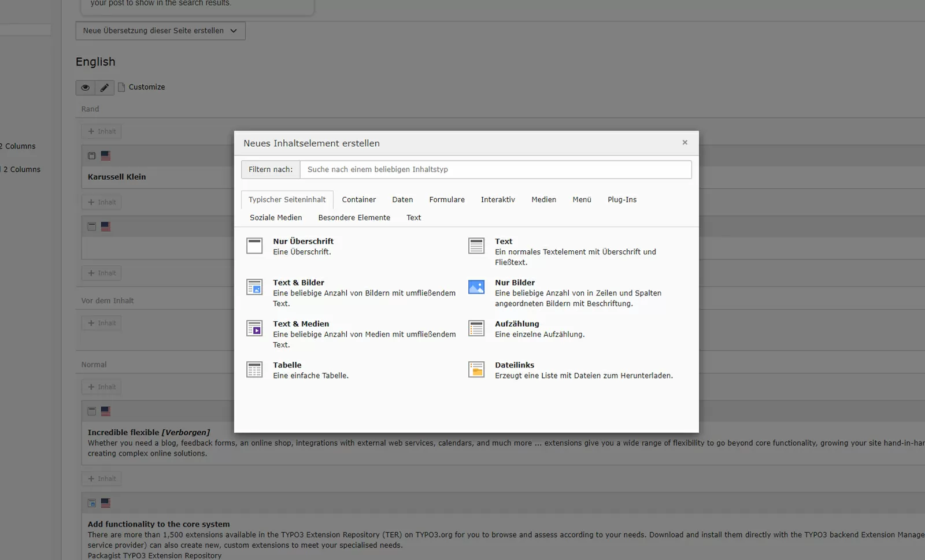Click the Filtern nach search field

(495, 169)
